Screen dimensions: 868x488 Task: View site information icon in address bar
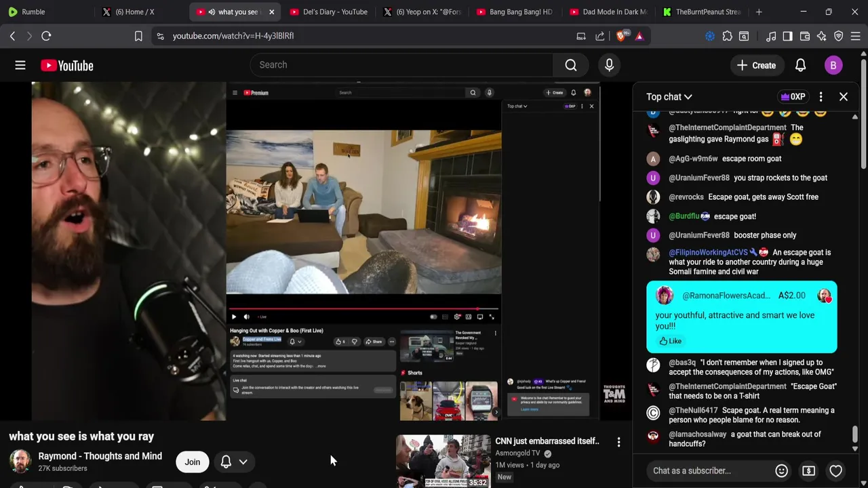click(160, 36)
